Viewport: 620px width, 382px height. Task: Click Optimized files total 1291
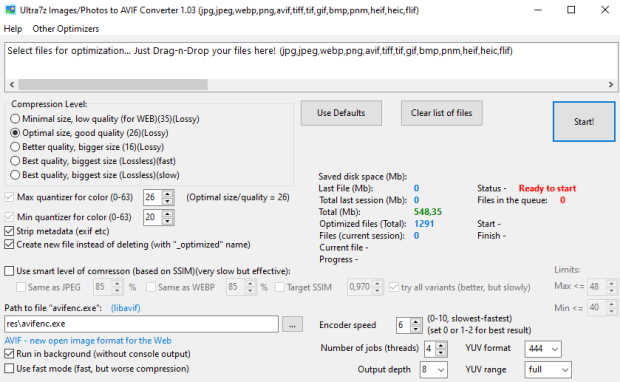pos(424,224)
